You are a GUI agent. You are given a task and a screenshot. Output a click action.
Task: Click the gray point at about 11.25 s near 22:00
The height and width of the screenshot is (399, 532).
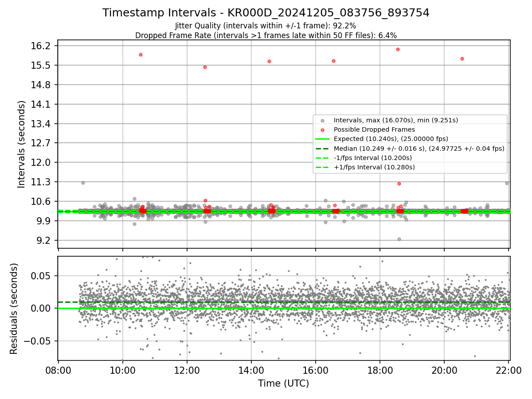507,183
